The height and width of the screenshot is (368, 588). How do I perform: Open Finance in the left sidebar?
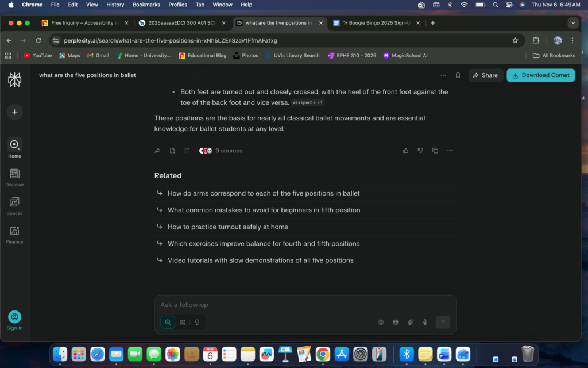[15, 234]
